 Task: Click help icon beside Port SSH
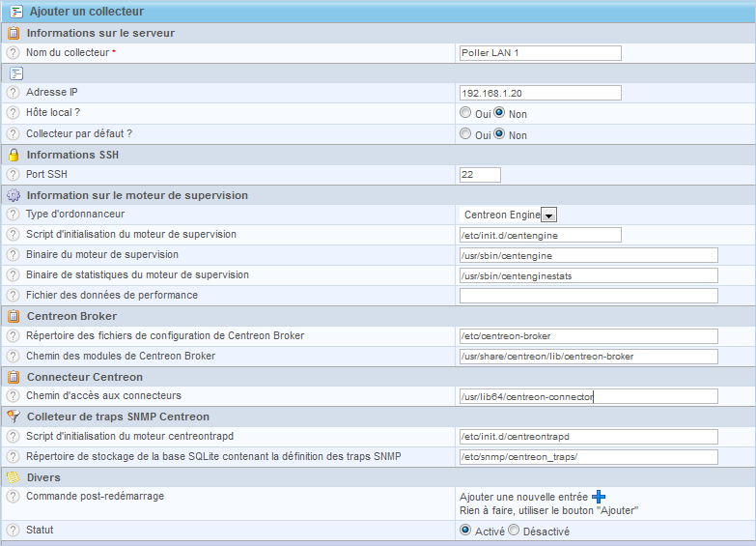pos(13,174)
